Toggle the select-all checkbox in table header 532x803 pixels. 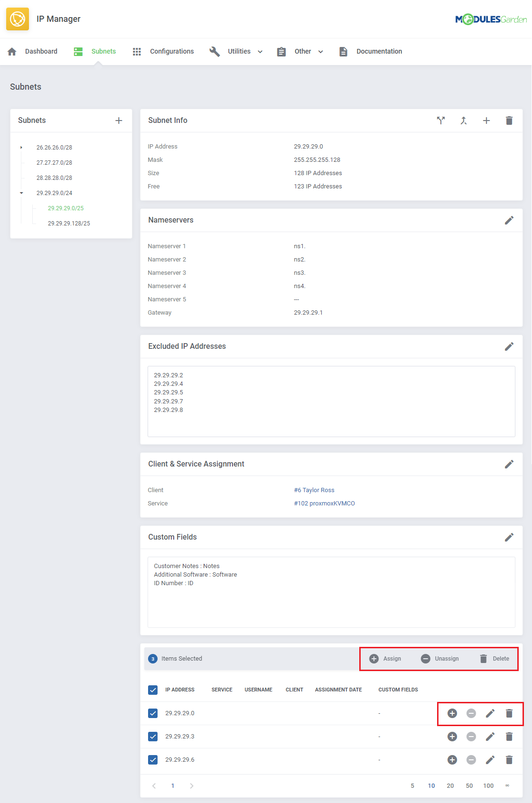(x=153, y=690)
